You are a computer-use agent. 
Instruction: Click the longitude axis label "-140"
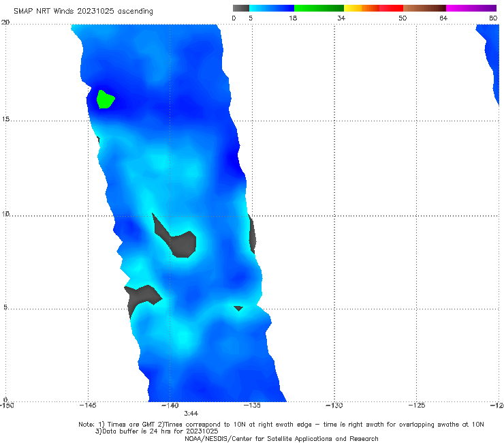[x=170, y=406]
